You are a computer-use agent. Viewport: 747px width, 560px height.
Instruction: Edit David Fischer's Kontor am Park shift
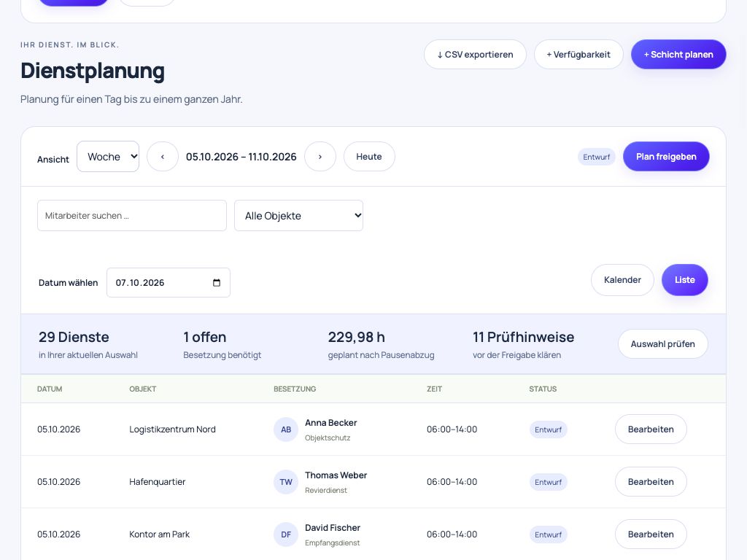[651, 534]
